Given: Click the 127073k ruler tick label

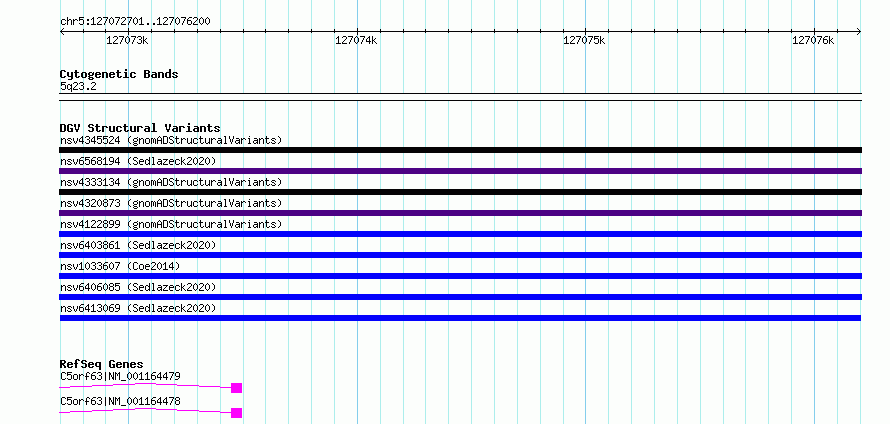Looking at the screenshot, I should 127,40.
